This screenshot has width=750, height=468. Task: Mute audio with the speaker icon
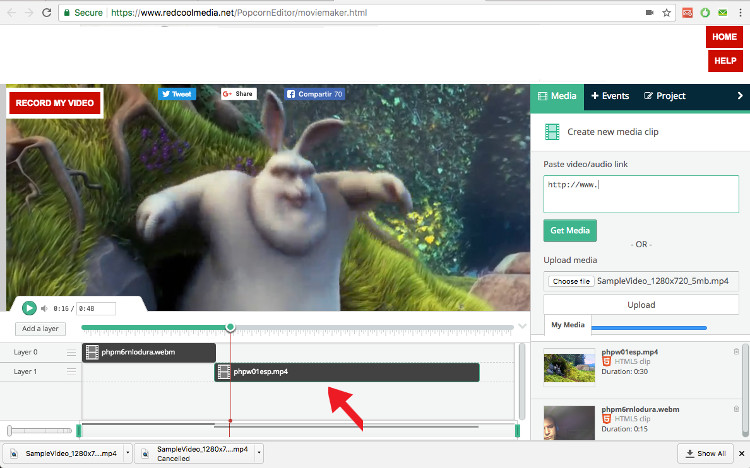coord(45,309)
